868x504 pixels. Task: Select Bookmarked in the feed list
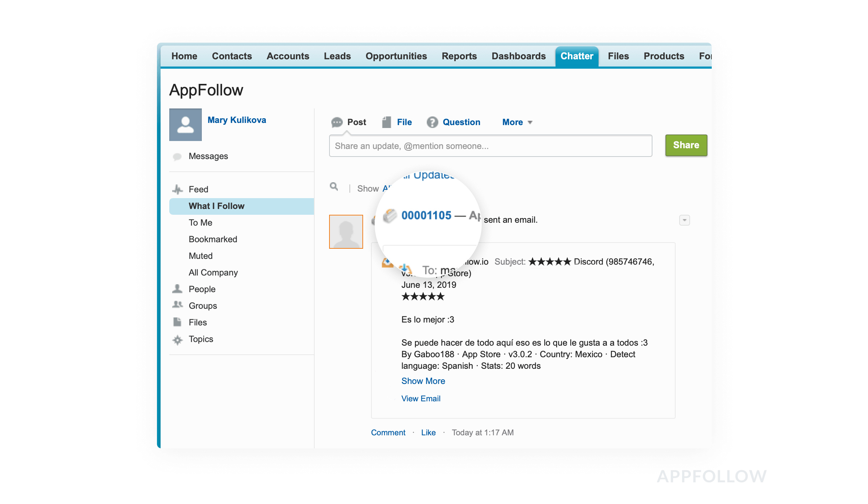(213, 239)
